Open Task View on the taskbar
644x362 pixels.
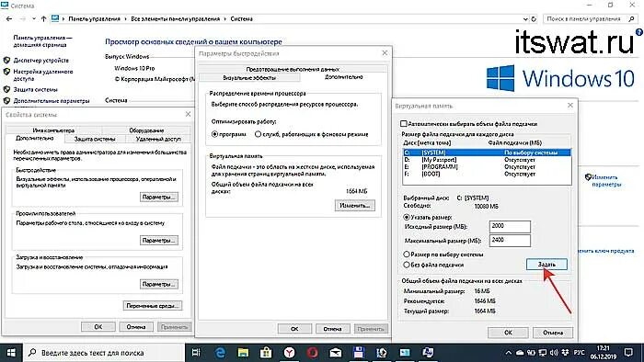196,353
